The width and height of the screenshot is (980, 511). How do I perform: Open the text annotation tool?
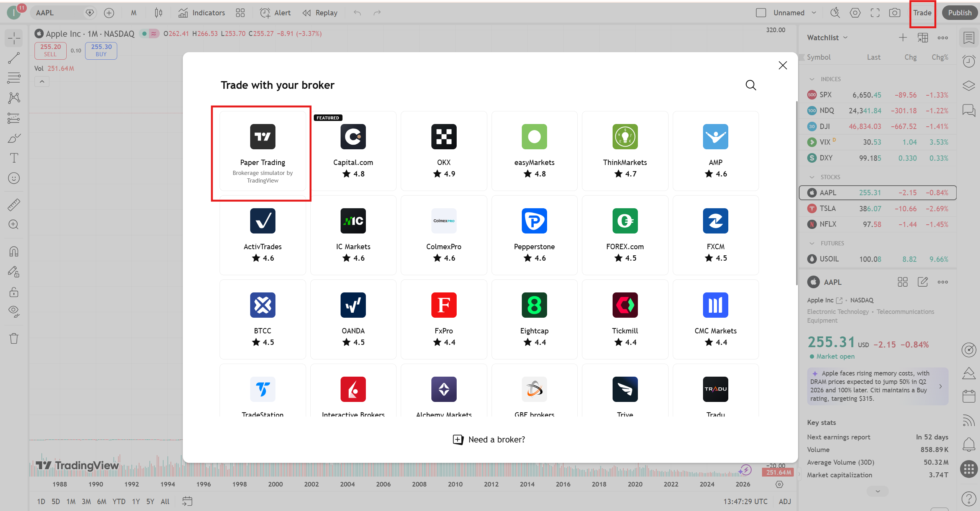pos(14,158)
